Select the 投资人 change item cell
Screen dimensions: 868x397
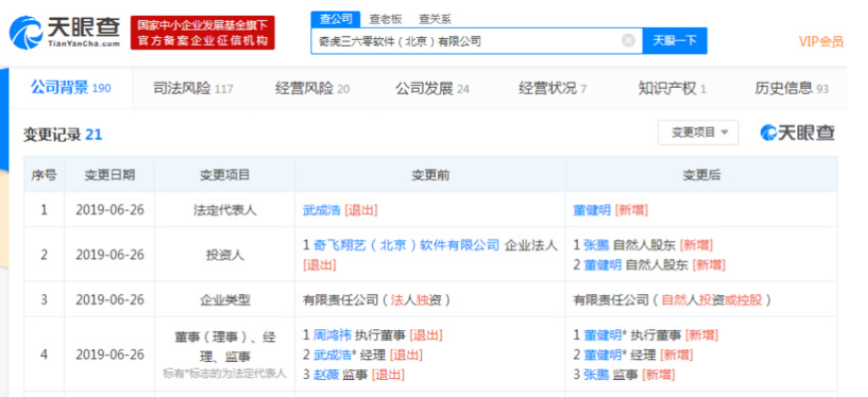coord(224,254)
